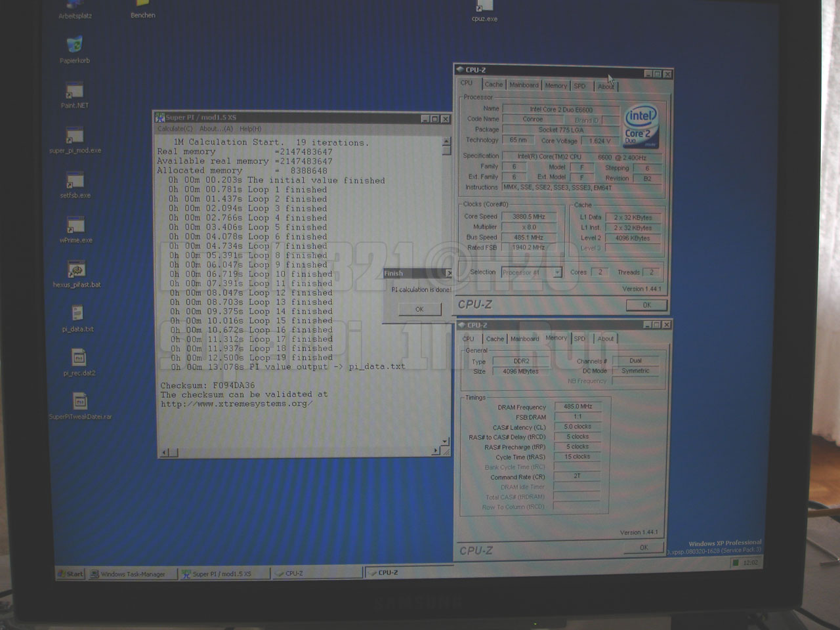
Task: Open the Calculate menu in Super PI
Action: pos(175,129)
